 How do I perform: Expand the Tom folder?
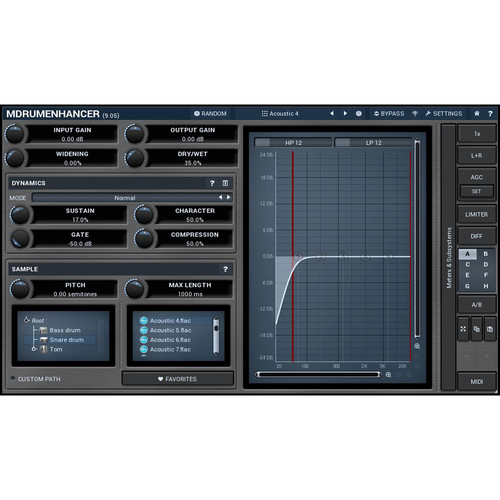coord(34,349)
